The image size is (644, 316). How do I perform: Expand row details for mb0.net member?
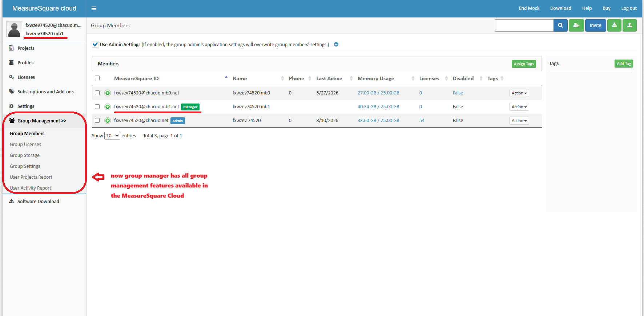point(108,93)
